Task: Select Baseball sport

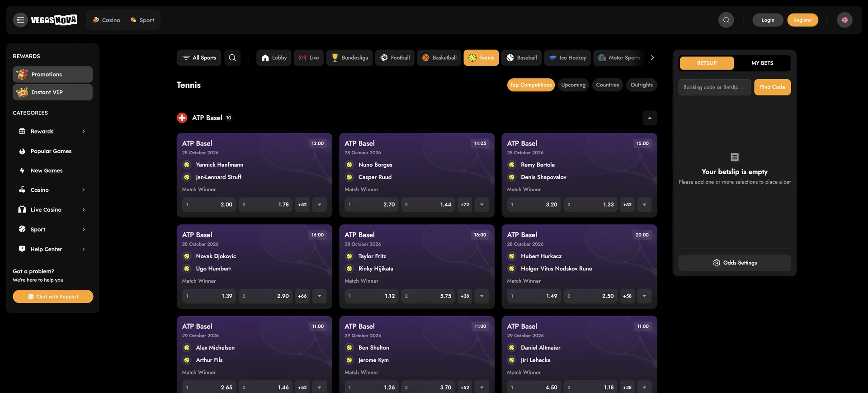Action: pyautogui.click(x=521, y=58)
